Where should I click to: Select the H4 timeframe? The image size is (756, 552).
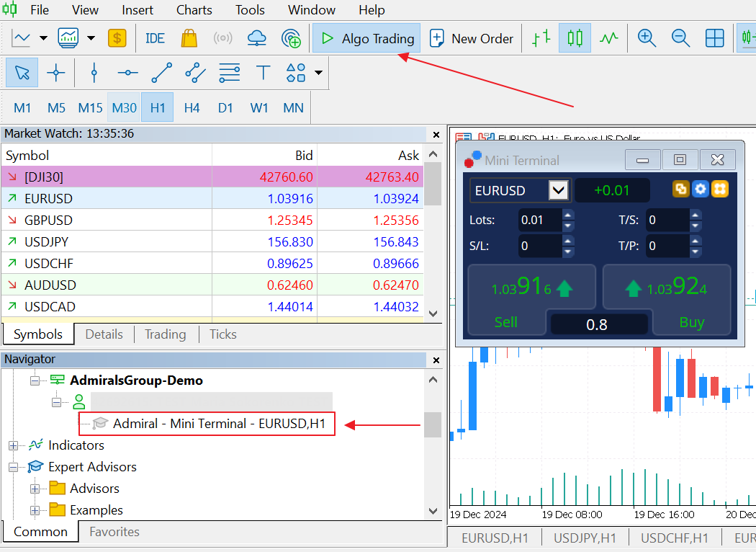pyautogui.click(x=192, y=107)
